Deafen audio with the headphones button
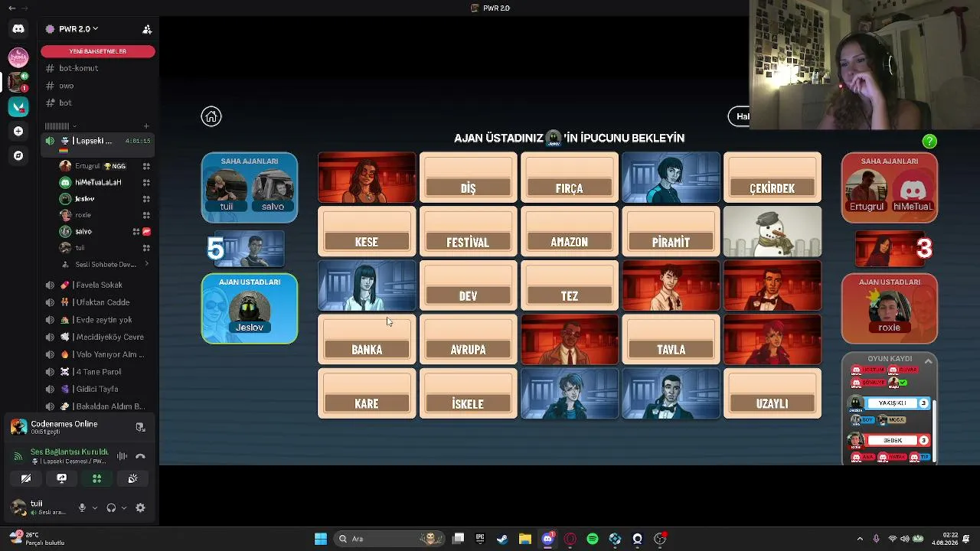 click(111, 507)
